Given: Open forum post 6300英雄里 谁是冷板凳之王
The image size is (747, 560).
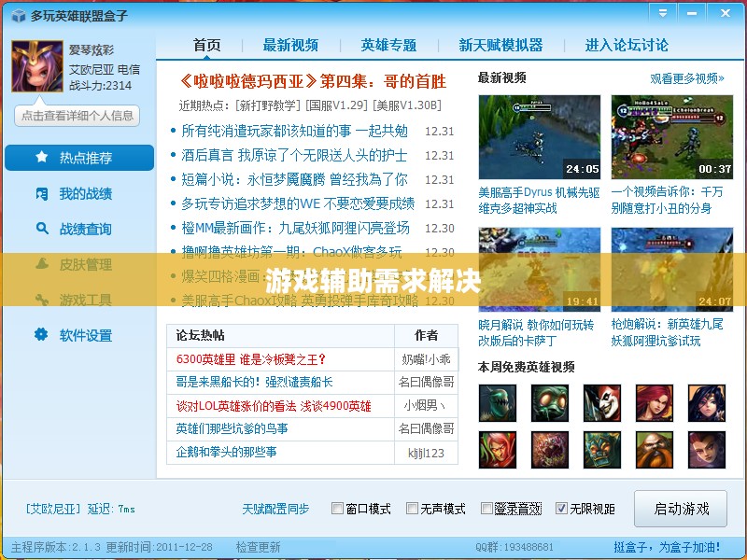Looking at the screenshot, I should click(250, 359).
